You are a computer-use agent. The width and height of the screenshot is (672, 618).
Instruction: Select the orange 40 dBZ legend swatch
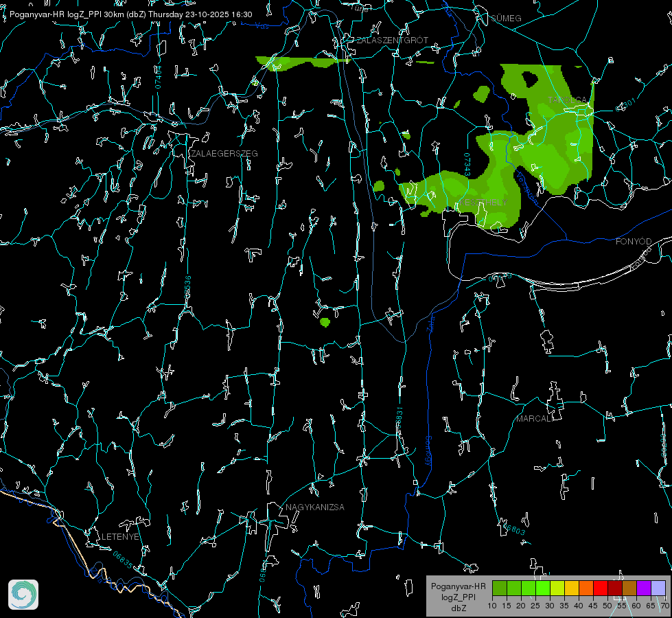[x=586, y=588]
